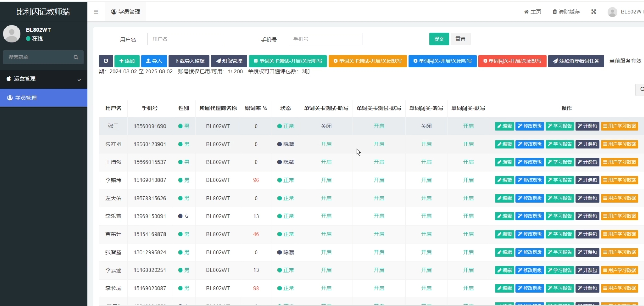
Task: Edit 李乐萱 with the 编辑 button
Action: coord(504,216)
